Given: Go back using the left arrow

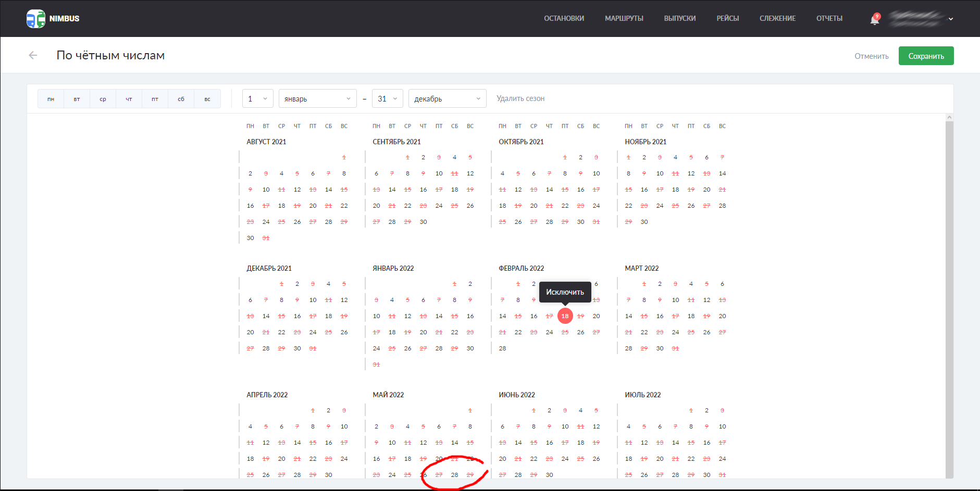Looking at the screenshot, I should click(33, 55).
